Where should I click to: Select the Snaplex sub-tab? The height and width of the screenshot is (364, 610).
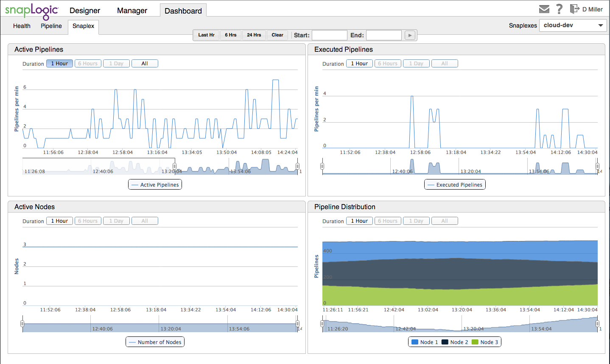coord(84,26)
